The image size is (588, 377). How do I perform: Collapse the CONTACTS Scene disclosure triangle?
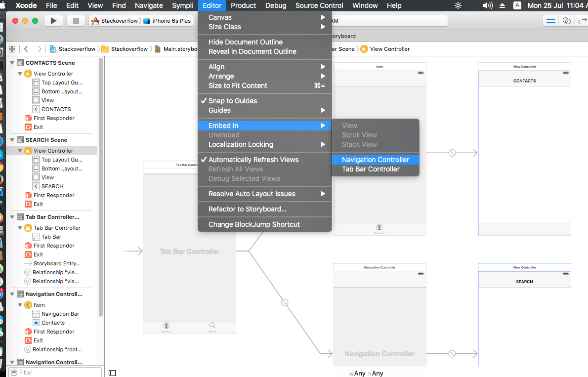12,63
